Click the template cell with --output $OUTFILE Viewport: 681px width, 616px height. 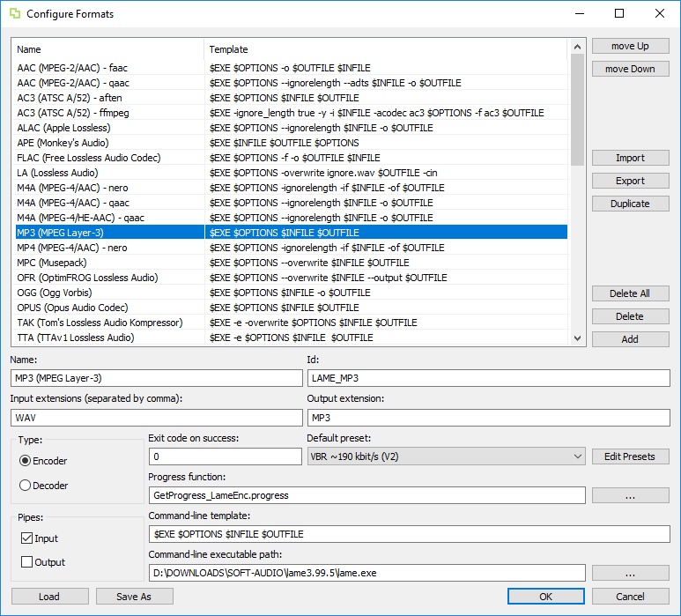[x=386, y=278]
